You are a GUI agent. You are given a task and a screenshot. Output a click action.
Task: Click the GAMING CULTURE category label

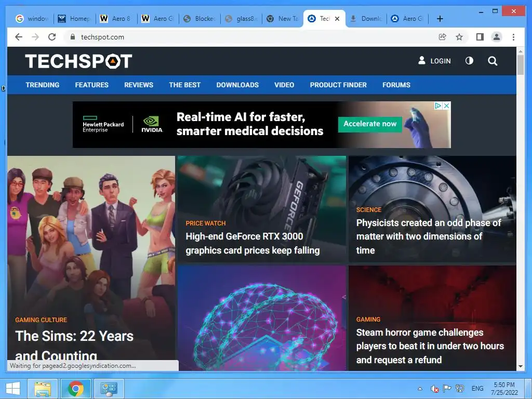pos(41,320)
